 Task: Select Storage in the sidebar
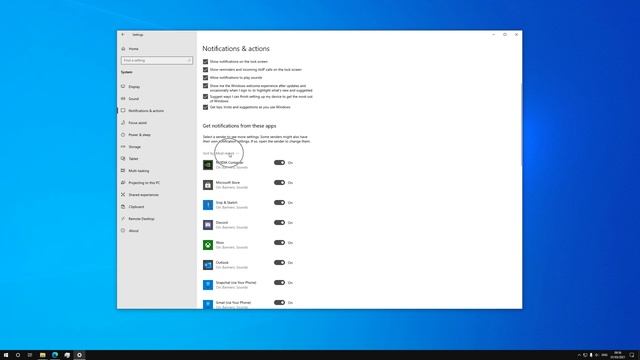coord(135,147)
